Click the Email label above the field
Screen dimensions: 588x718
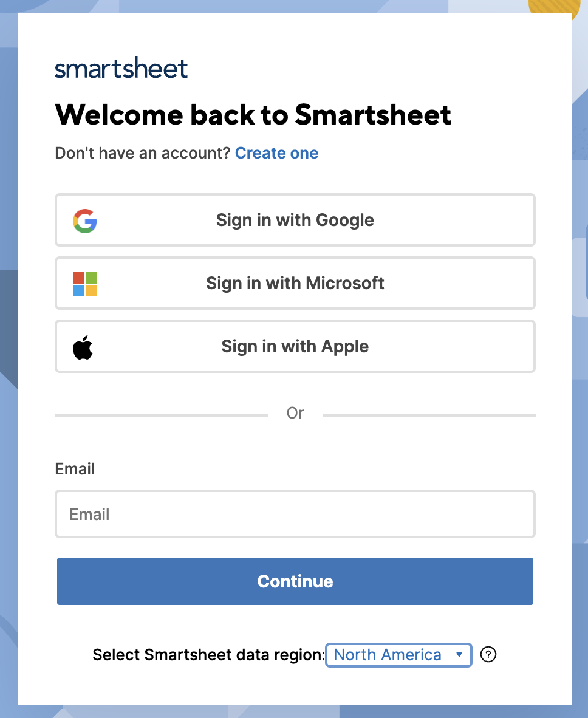[75, 469]
